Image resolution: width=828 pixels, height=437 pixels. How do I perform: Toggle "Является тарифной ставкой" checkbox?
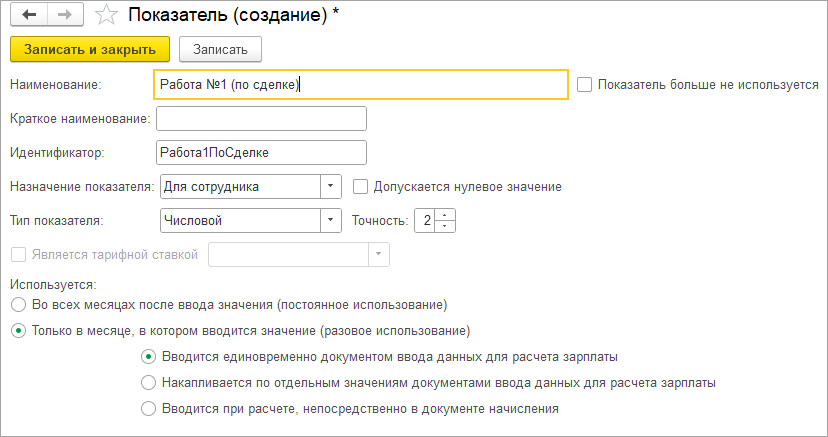point(18,254)
